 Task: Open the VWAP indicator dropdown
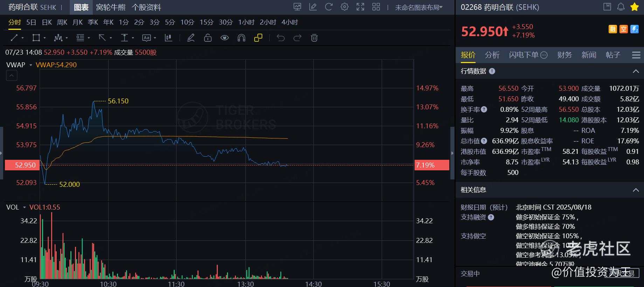click(x=31, y=65)
